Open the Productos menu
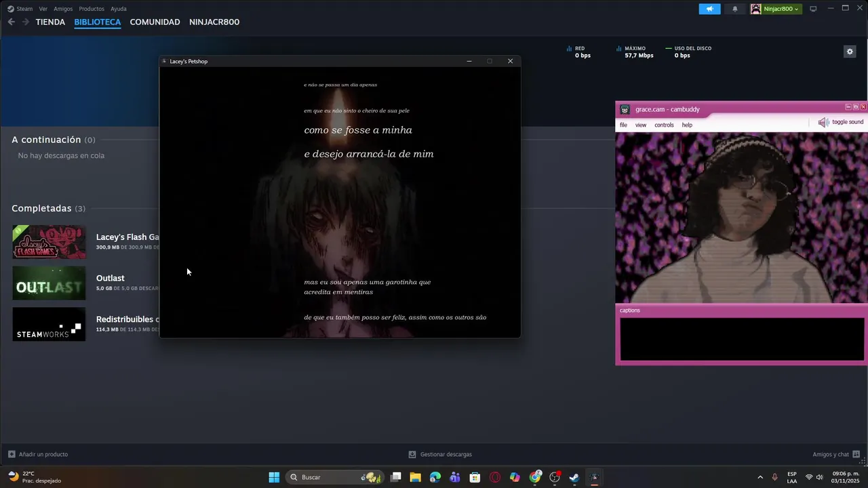The width and height of the screenshot is (868, 488). [92, 9]
